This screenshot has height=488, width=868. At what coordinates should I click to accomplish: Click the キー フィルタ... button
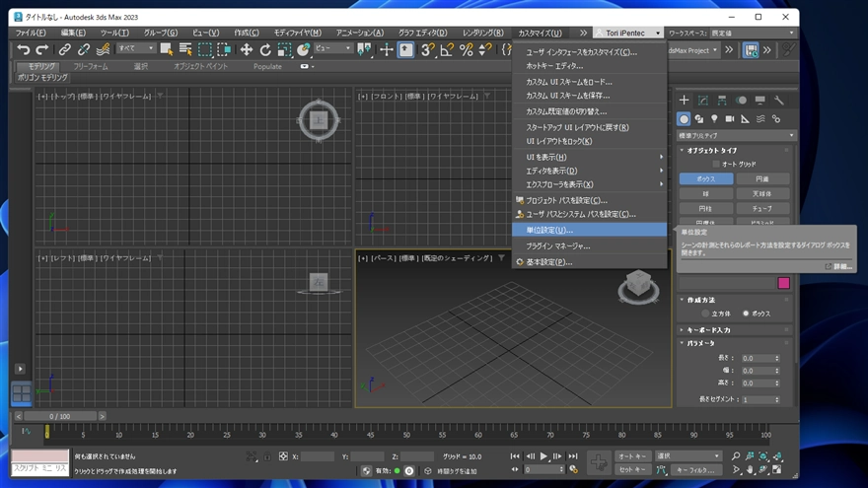[695, 469]
